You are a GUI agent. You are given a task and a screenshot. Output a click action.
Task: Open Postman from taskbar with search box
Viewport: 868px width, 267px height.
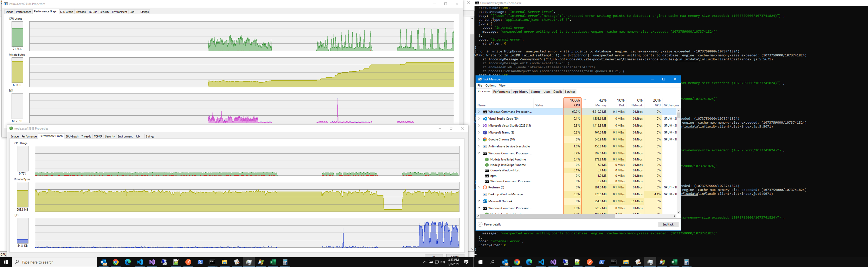(x=188, y=262)
